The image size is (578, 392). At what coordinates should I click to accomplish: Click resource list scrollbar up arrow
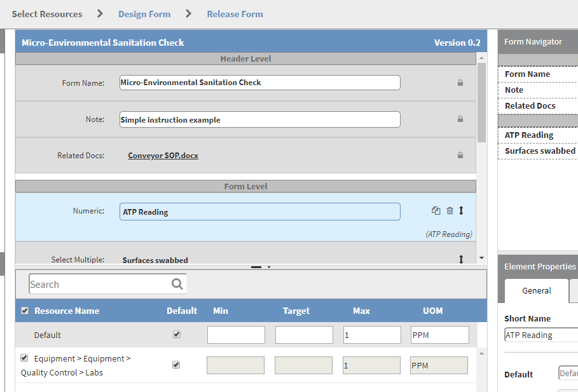point(481,353)
